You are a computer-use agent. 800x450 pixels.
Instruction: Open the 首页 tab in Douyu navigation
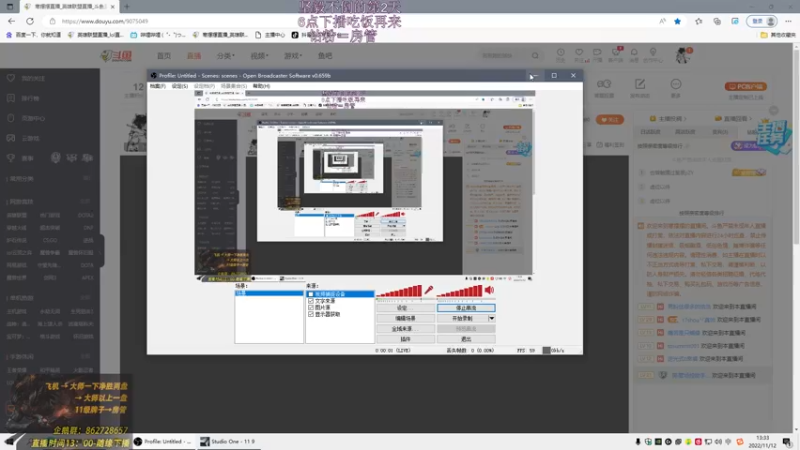tap(164, 56)
